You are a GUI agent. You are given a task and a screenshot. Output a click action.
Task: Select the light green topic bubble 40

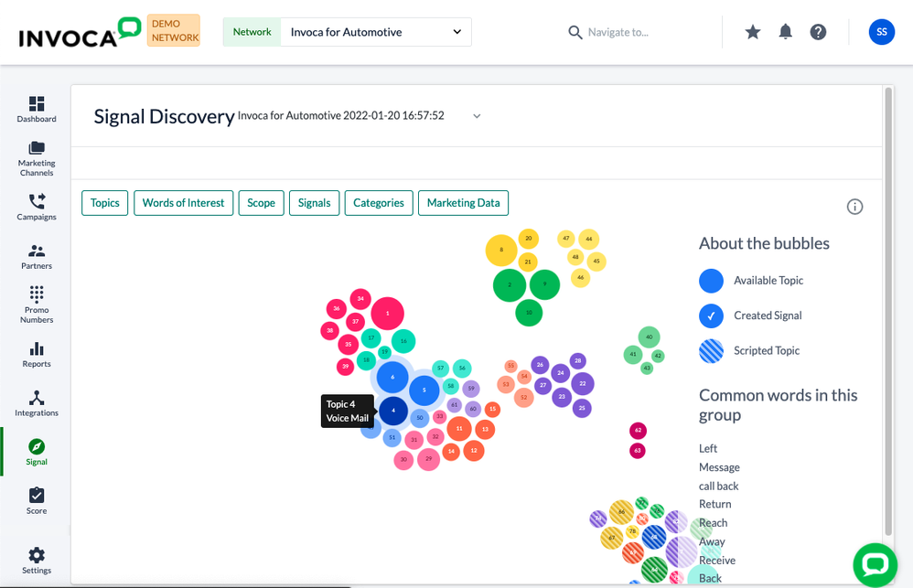[649, 337]
